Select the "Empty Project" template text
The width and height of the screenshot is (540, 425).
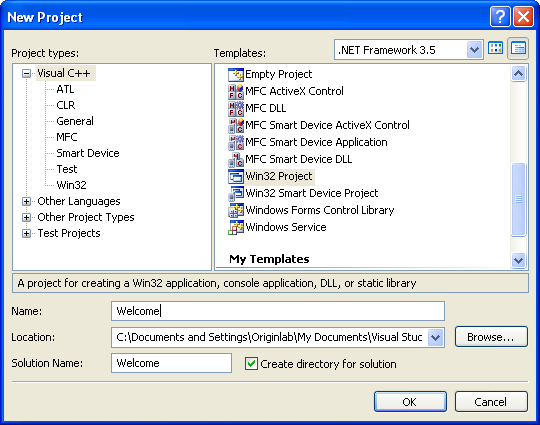(278, 74)
